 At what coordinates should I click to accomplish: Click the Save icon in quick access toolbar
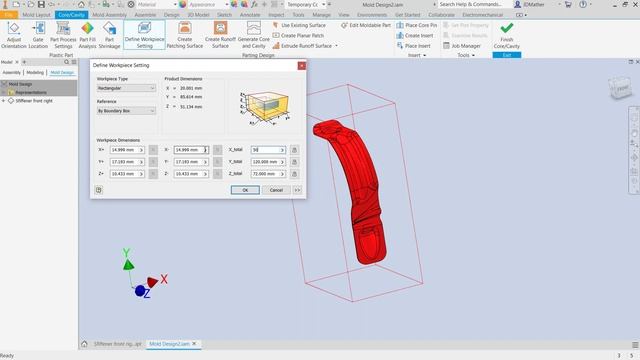point(41,4)
